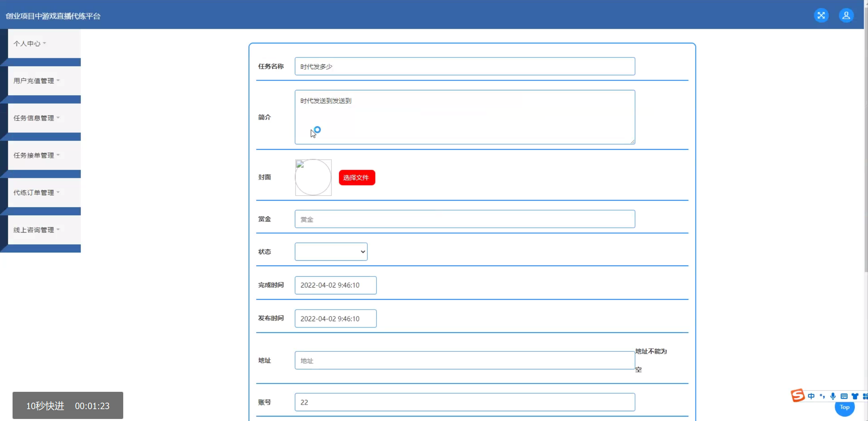Open the user profile icon in header
Viewport: 868px width, 421px height.
[x=846, y=16]
